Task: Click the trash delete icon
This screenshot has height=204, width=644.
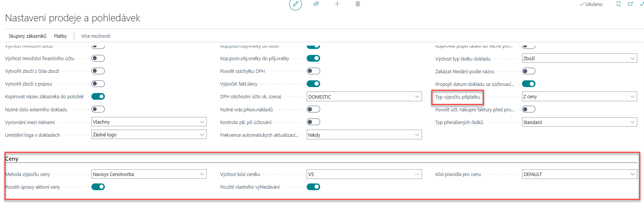Action: [357, 4]
